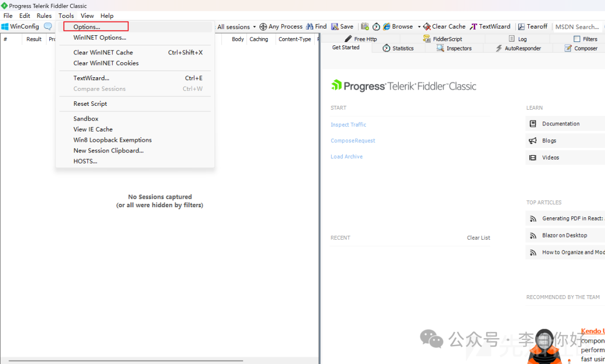Open Win8 Loopback Exemptions entry
The image size is (605, 364).
pos(135,140)
